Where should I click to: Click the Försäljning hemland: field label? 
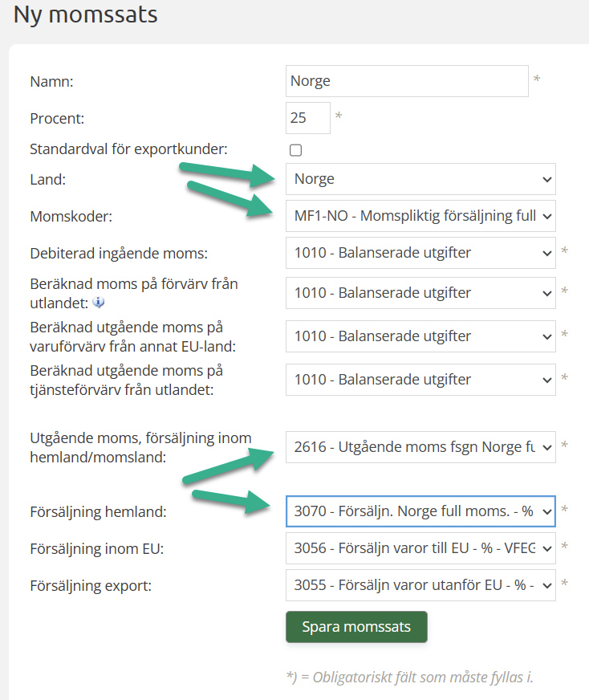coord(98,511)
